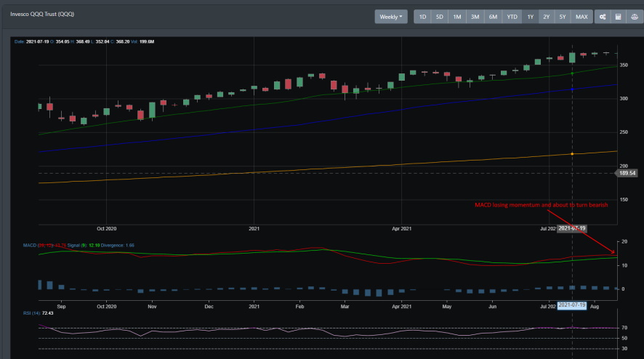644x359 pixels.
Task: Show the 2Y chart range
Action: 547,17
